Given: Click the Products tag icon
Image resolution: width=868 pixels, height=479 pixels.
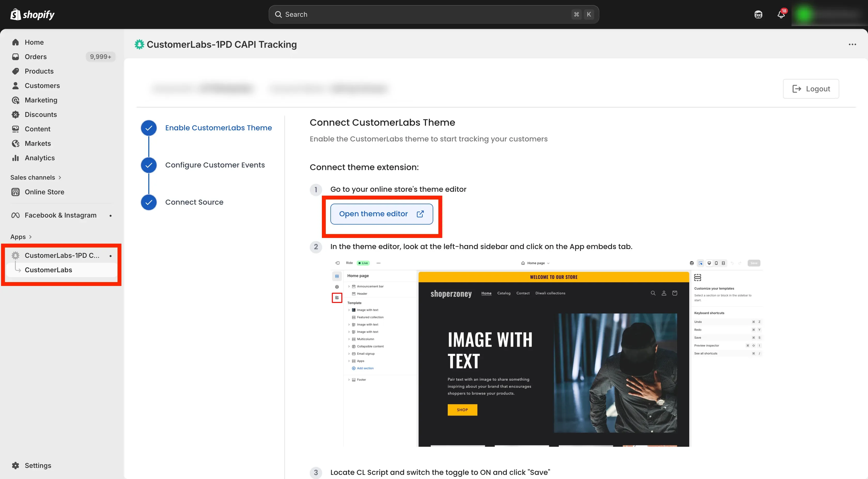Looking at the screenshot, I should (x=16, y=71).
